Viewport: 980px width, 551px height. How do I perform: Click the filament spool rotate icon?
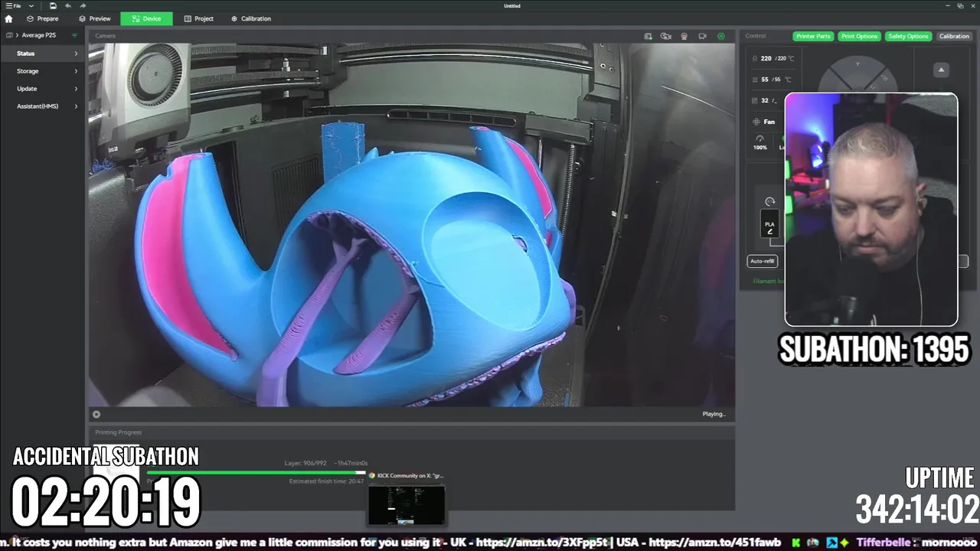coord(769,202)
